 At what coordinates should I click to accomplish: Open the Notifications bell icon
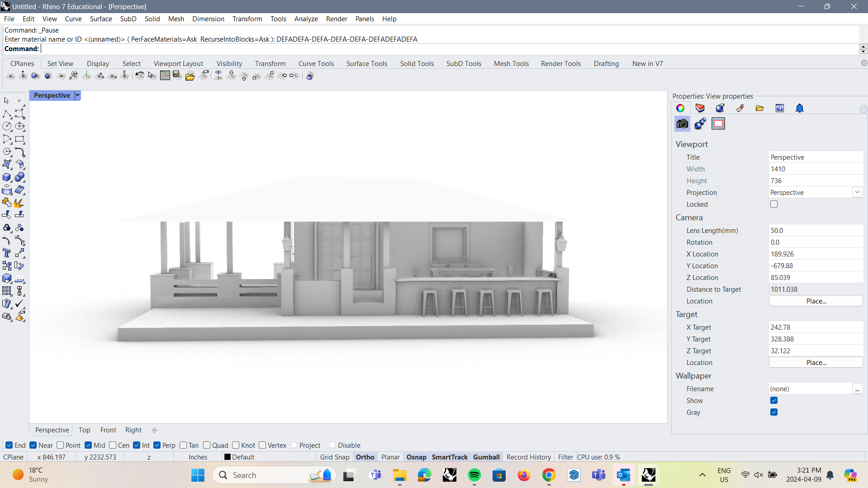[x=799, y=108]
